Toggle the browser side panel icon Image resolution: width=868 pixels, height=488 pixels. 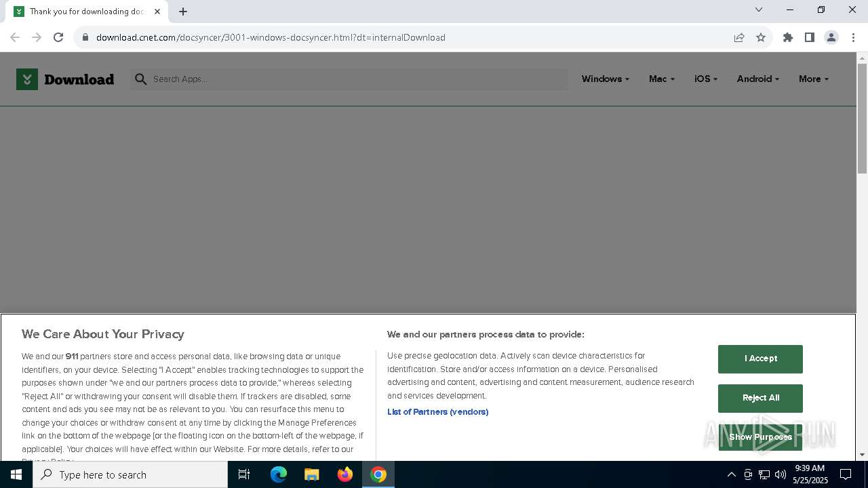810,37
